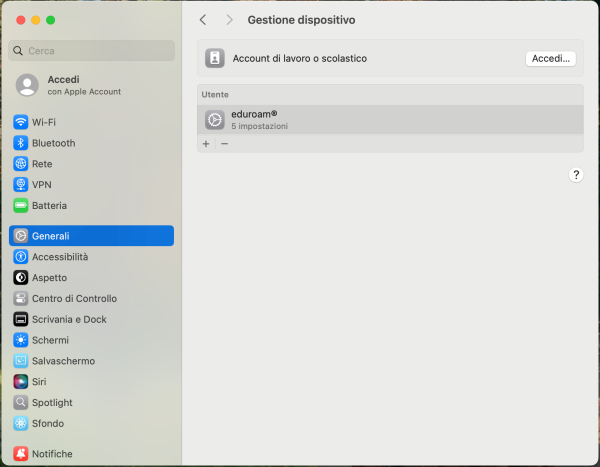The image size is (600, 467).
Task: Click the Schermi display icon
Action: point(21,340)
